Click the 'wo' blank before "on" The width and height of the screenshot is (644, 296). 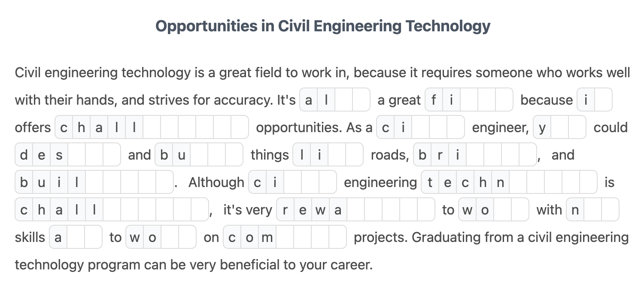[161, 237]
